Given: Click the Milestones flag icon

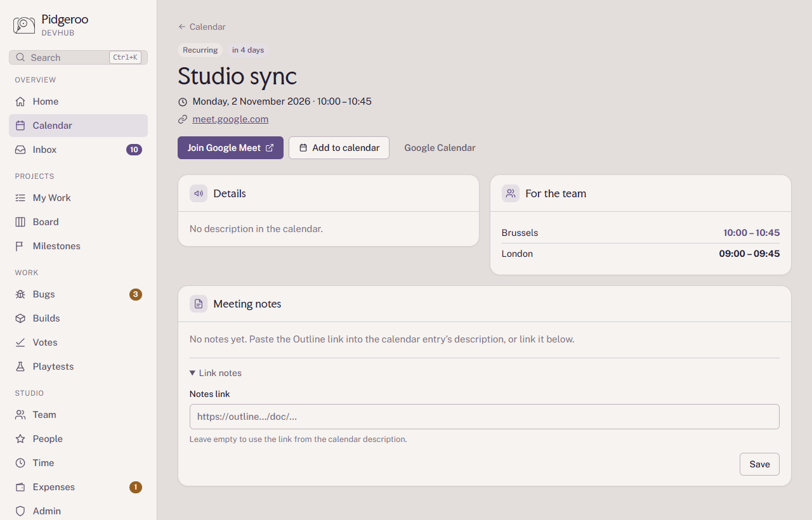Looking at the screenshot, I should click(20, 246).
